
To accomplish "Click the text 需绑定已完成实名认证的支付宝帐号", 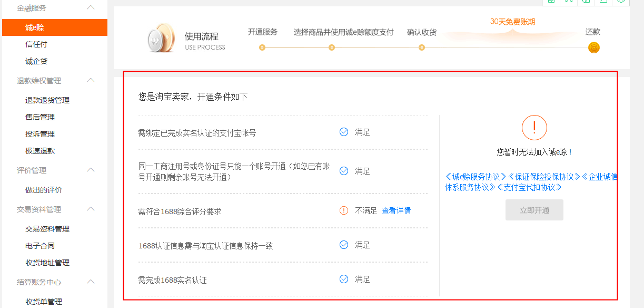I will 197,133.
